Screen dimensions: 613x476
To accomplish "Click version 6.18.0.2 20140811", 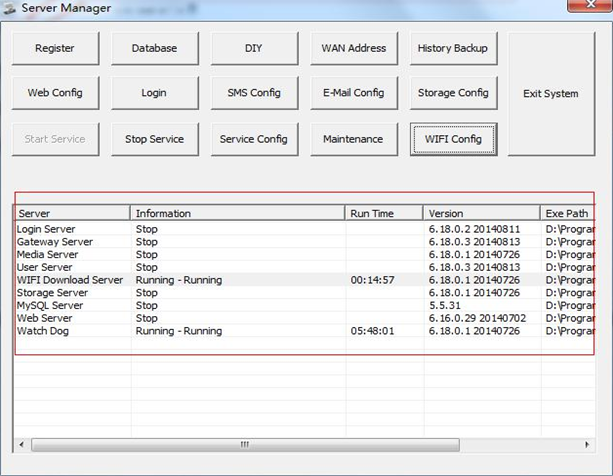I will click(x=474, y=229).
